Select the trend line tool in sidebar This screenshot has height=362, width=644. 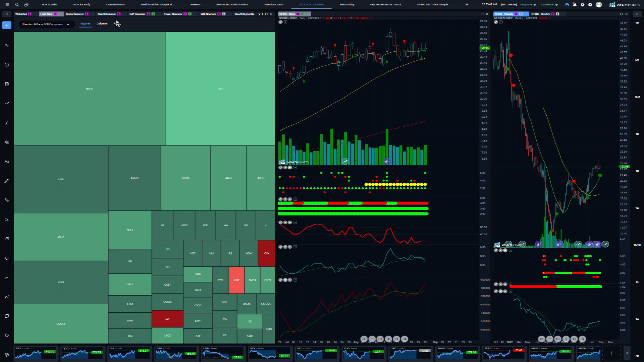(x=7, y=103)
